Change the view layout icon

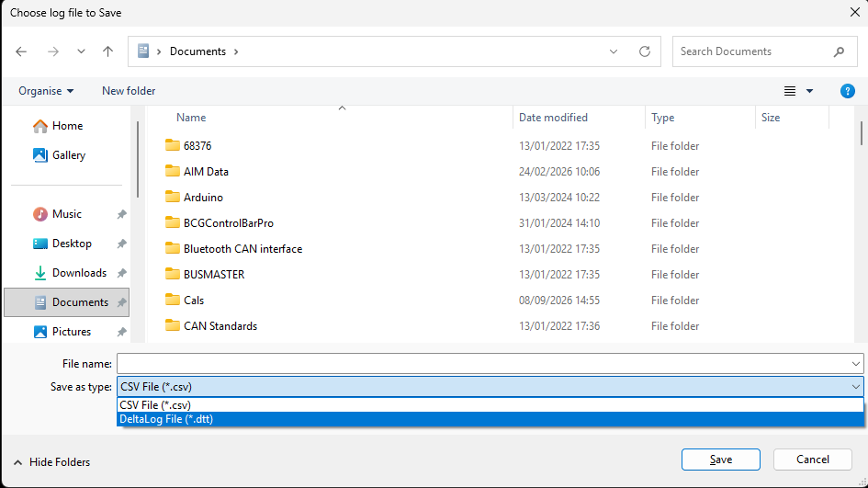tap(790, 91)
